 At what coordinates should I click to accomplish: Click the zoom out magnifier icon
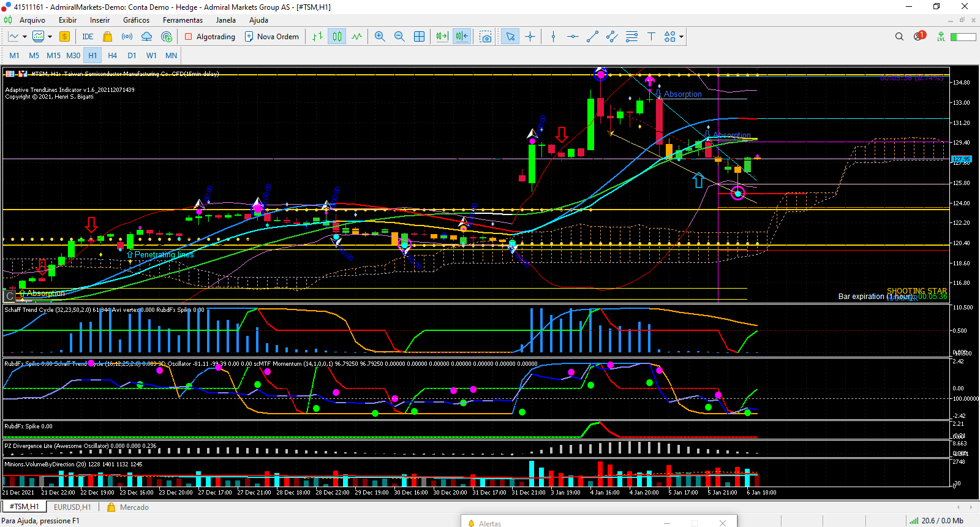[399, 37]
